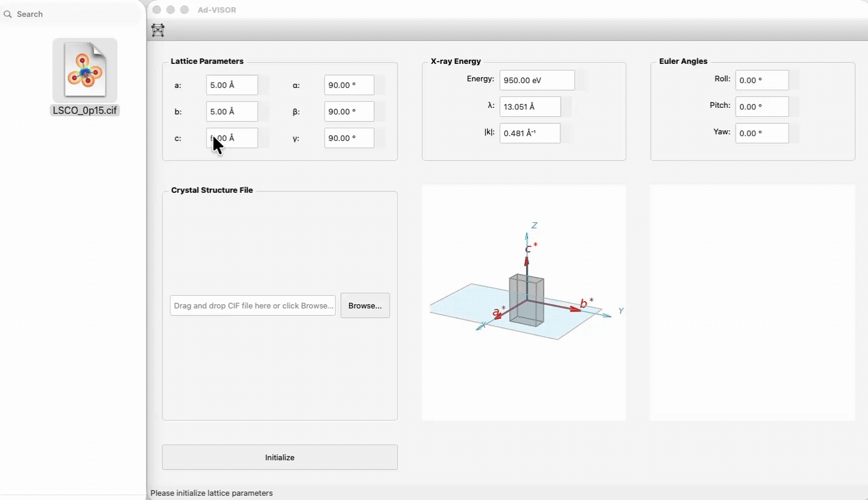Edit the Pitch angle field
The image size is (868, 500).
click(762, 107)
